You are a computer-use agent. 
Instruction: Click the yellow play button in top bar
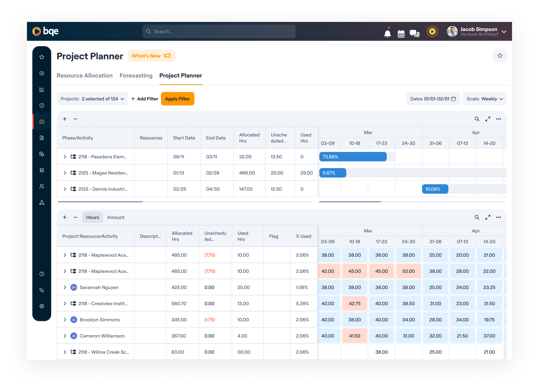coord(432,31)
